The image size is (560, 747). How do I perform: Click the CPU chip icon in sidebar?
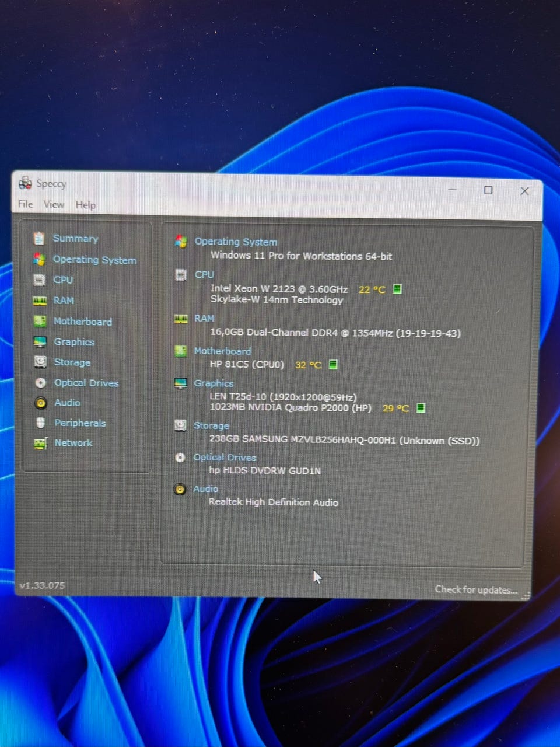[40, 280]
